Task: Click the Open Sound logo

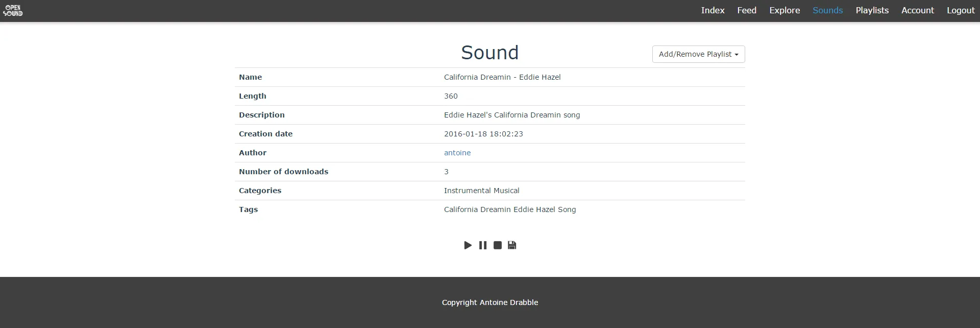Action: (13, 11)
